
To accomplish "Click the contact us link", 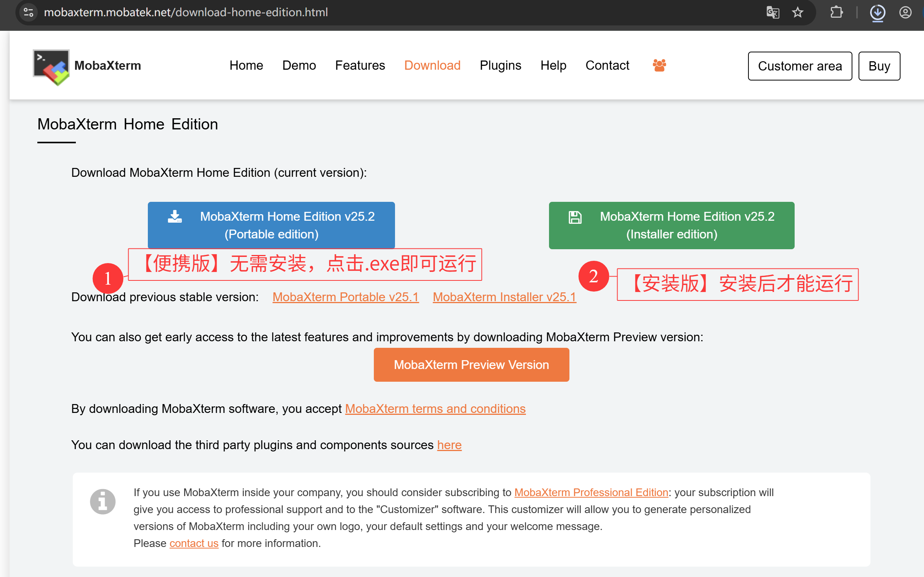I will click(x=194, y=543).
